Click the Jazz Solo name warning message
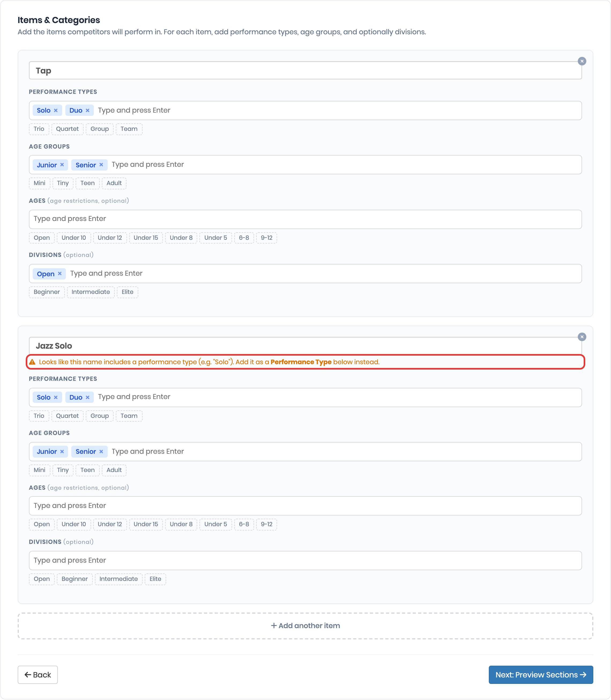 pyautogui.click(x=209, y=362)
